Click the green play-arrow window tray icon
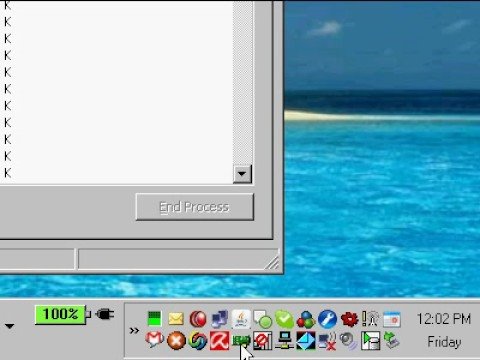480x360 pixels. (370, 341)
